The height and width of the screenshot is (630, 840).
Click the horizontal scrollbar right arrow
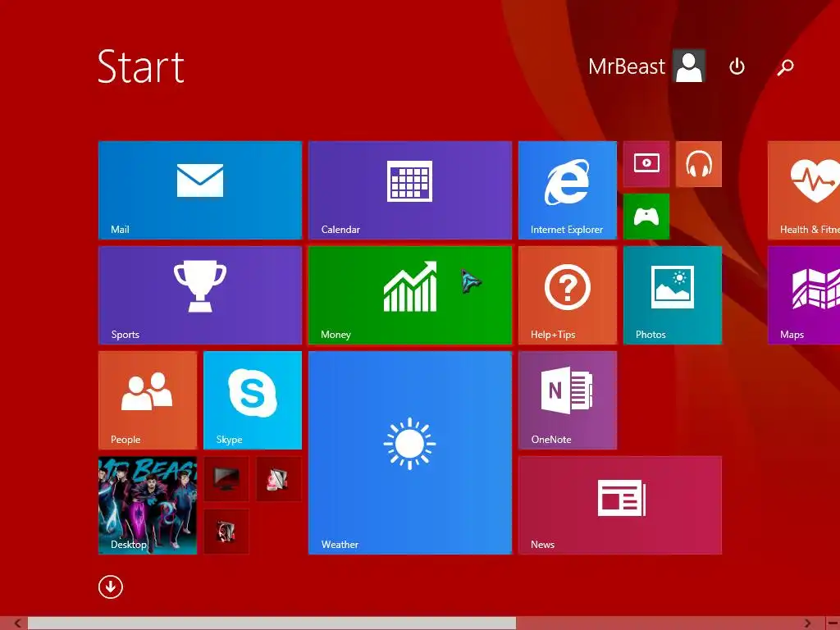point(808,623)
